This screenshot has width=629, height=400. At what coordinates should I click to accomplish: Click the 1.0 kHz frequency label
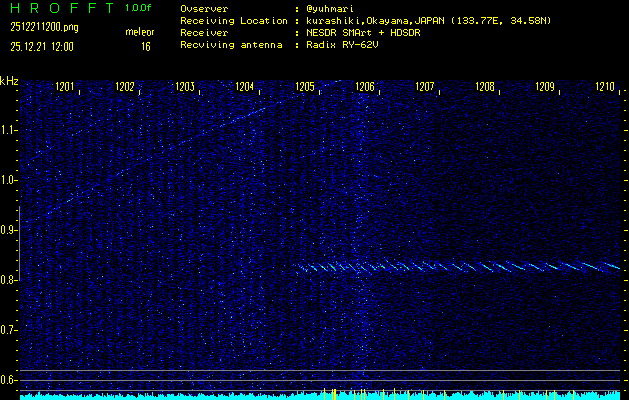tap(9, 180)
